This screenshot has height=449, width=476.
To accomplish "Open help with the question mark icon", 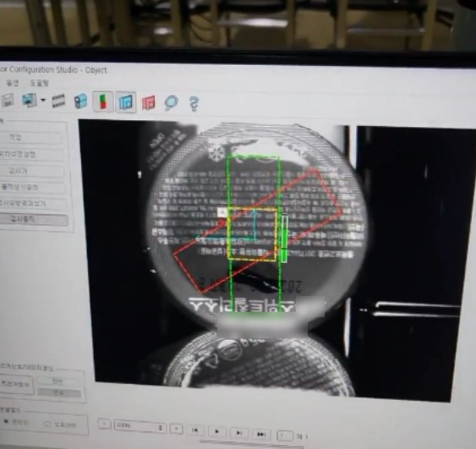I will point(194,104).
